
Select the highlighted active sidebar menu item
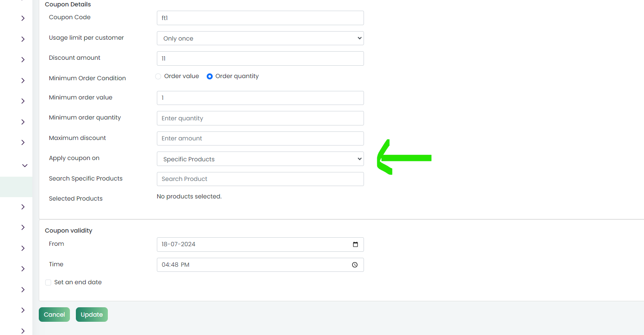16,187
